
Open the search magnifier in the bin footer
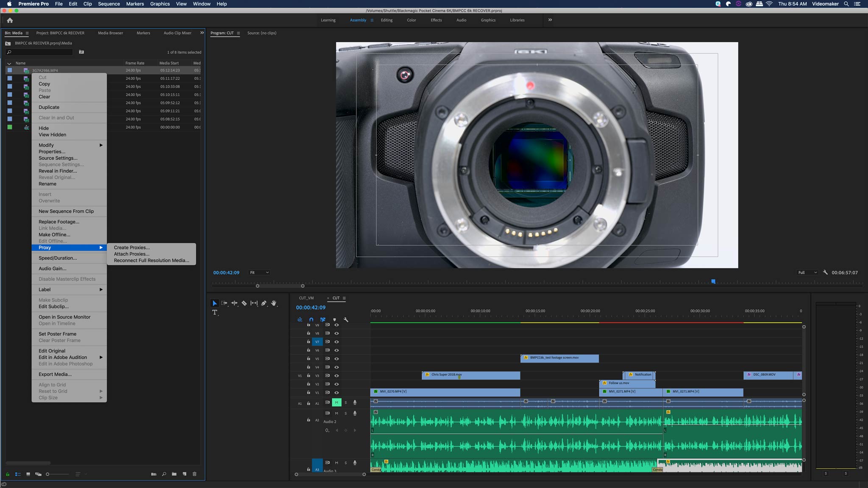coord(164,474)
